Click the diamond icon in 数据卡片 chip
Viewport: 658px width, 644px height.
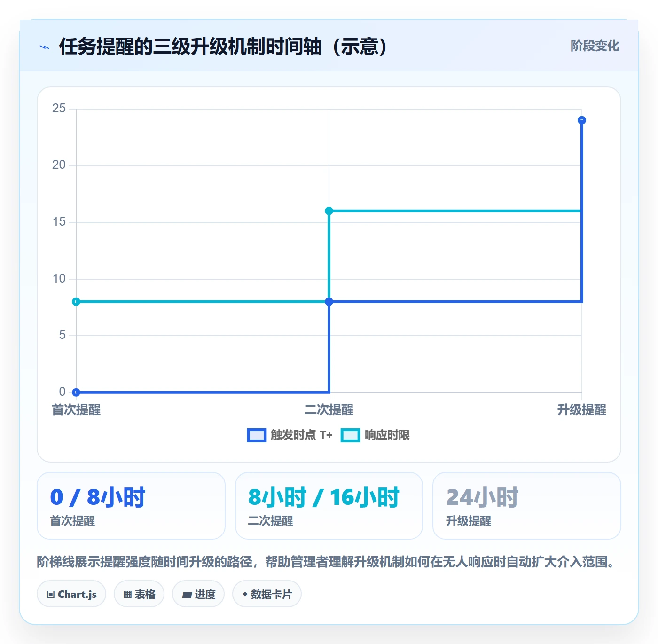point(245,594)
